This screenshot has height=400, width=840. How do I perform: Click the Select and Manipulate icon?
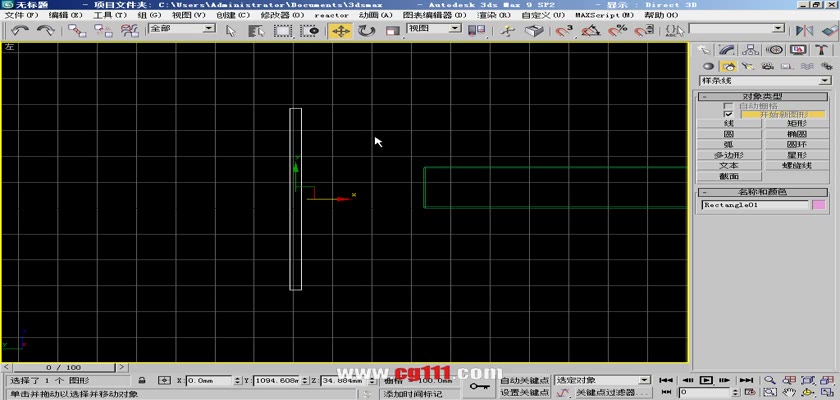(507, 31)
